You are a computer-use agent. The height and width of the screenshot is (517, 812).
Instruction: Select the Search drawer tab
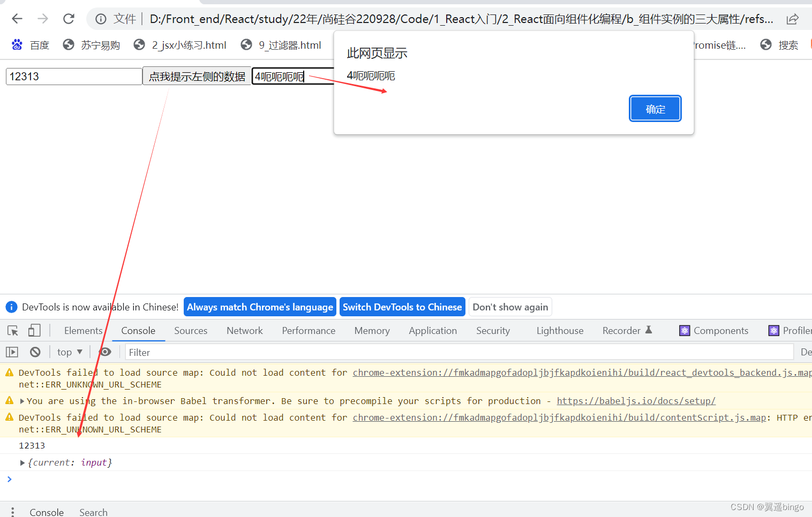[x=93, y=512]
